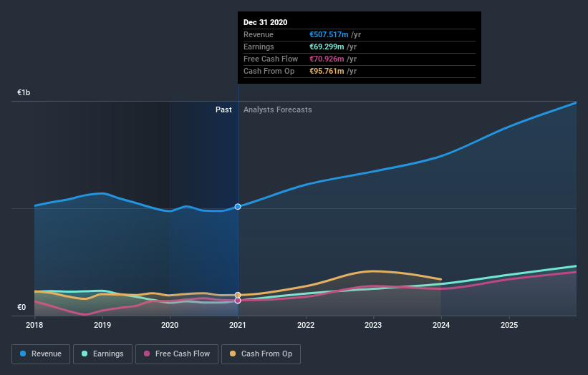Click the 'Earnings' row label in tooltip
The height and width of the screenshot is (375, 588).
coord(259,47)
